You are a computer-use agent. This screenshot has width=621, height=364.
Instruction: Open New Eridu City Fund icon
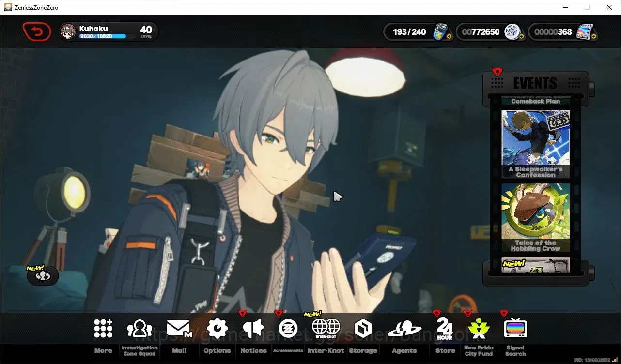[x=479, y=328]
